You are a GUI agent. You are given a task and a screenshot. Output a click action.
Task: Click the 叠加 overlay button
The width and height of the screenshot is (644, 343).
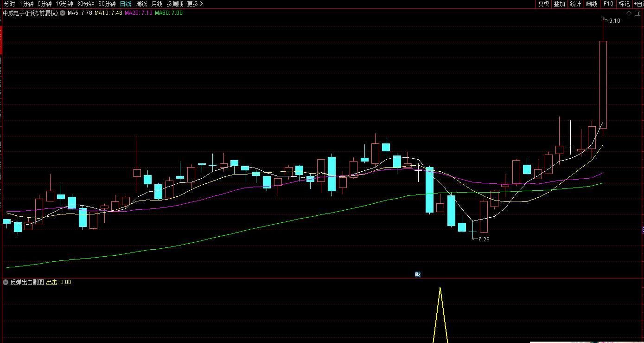(x=559, y=4)
